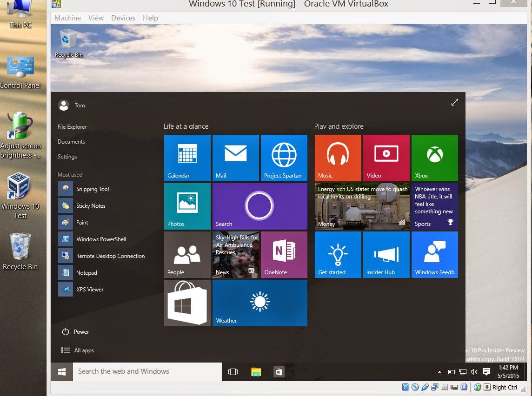Open the Calendar tile

pyautogui.click(x=187, y=158)
